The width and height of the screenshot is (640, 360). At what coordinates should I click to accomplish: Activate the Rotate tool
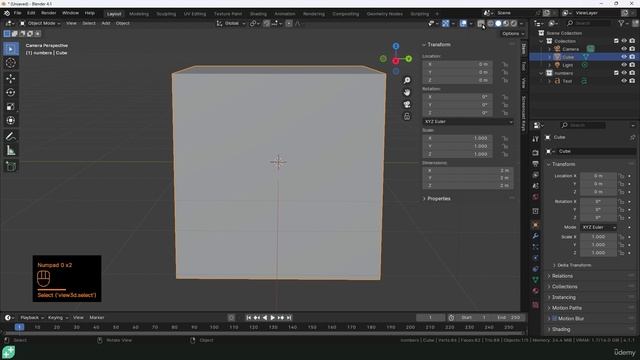11,93
